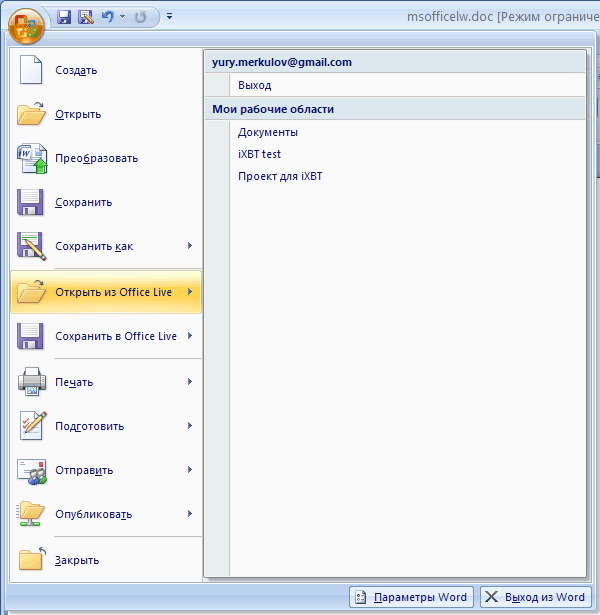600x615 pixels.
Task: Click the blank page icon beside Создать
Action: (31, 70)
